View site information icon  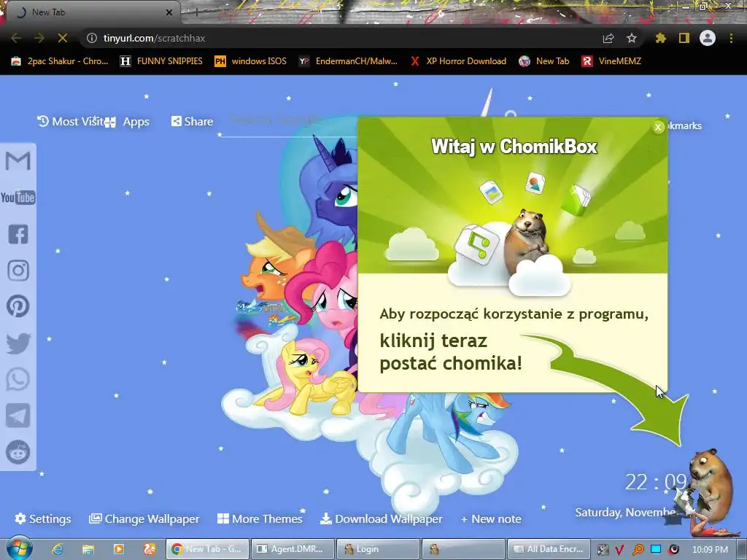click(x=92, y=38)
